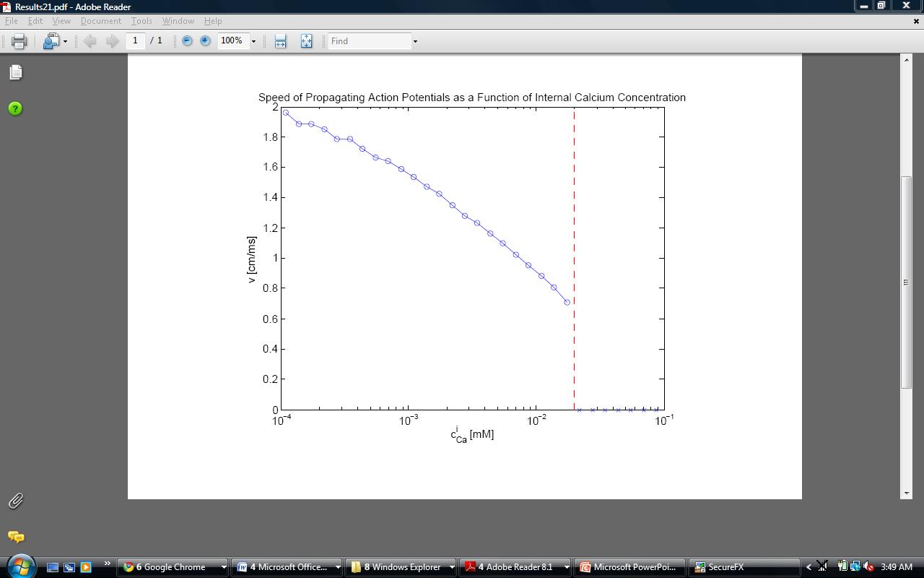Click the muted volume tray icon
Viewport: 924px width, 578px height.
[868, 567]
